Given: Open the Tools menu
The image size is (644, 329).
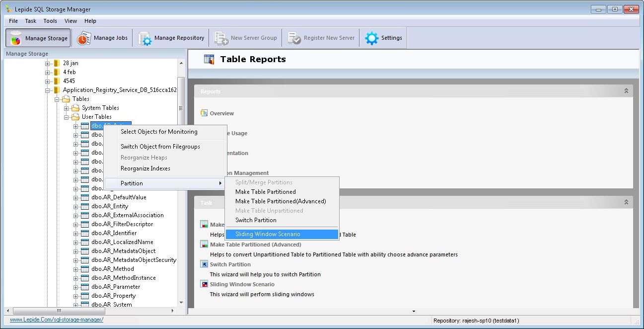Looking at the screenshot, I should pyautogui.click(x=50, y=21).
